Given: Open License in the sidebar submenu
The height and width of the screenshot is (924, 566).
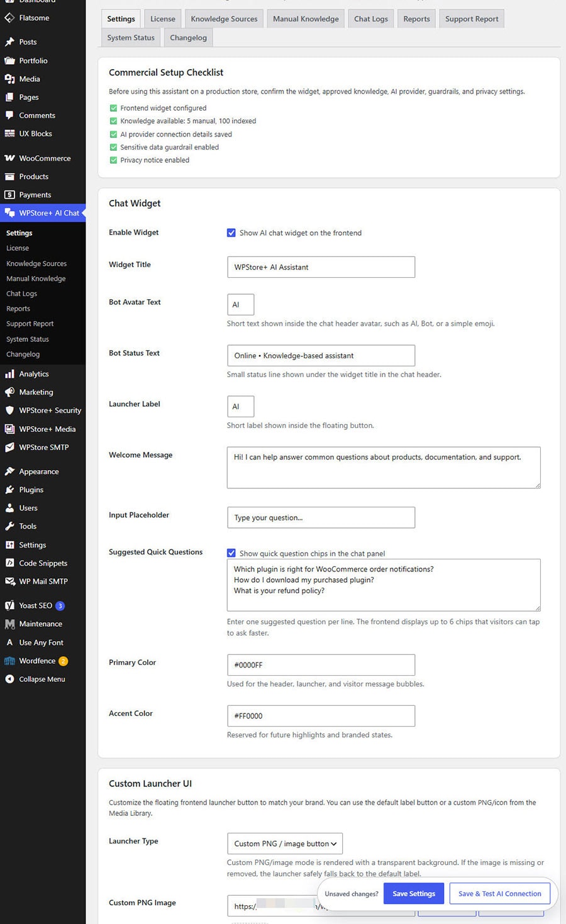Looking at the screenshot, I should pyautogui.click(x=18, y=248).
